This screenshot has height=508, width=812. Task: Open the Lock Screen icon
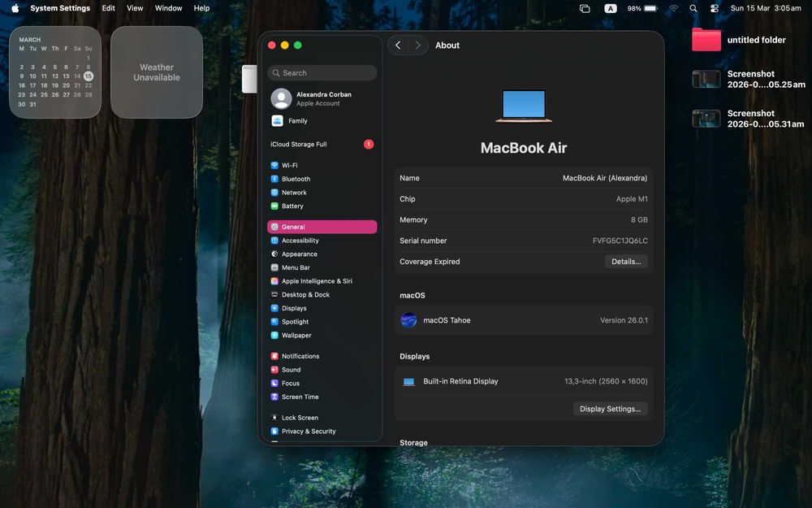click(274, 418)
